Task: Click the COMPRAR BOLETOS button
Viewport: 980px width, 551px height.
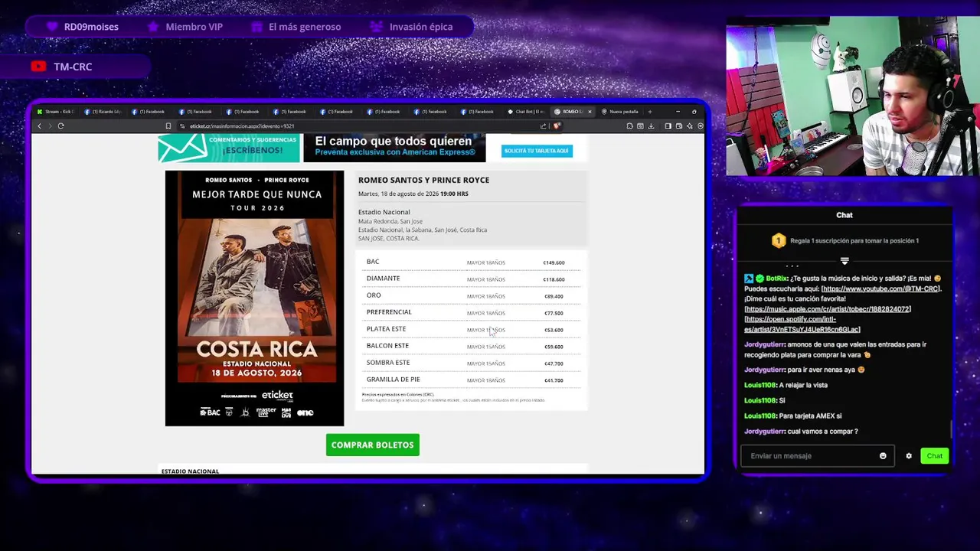Action: pos(373,445)
